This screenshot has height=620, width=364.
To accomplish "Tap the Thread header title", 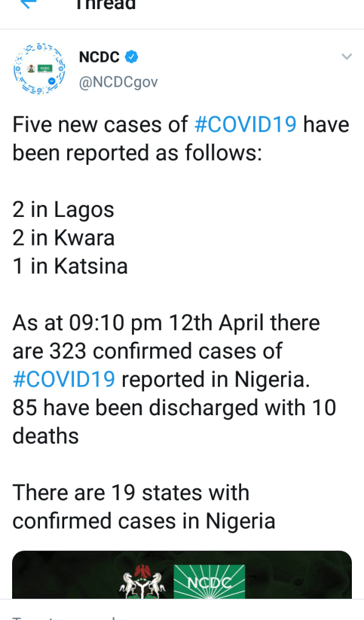I will click(x=104, y=5).
